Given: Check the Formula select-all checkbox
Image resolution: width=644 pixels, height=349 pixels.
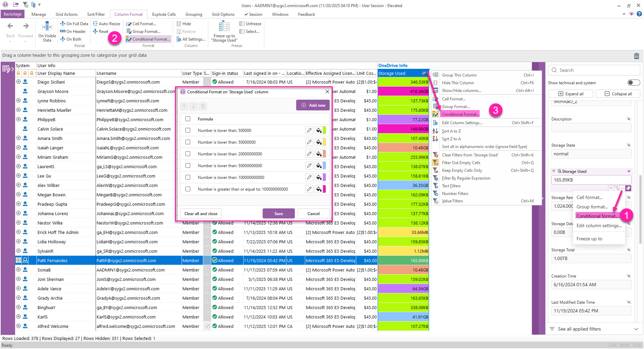Looking at the screenshot, I should pyautogui.click(x=188, y=119).
